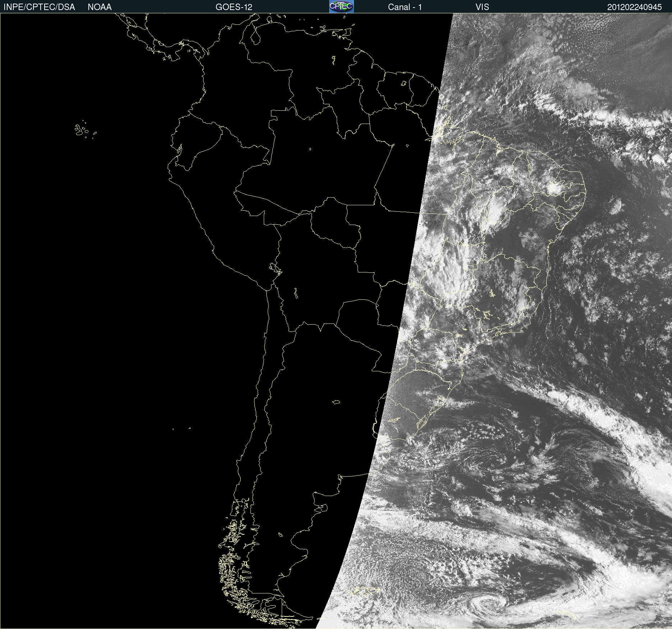Click the timestamp 201202240945

point(634,7)
